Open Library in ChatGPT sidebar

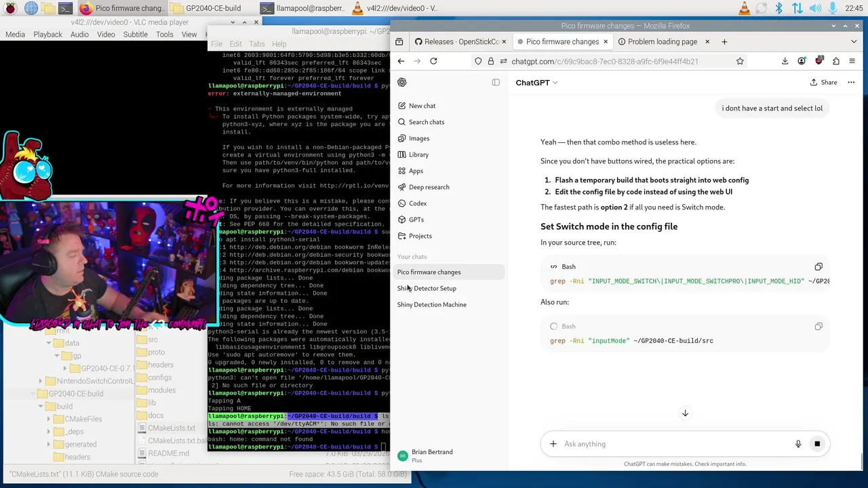450,155
